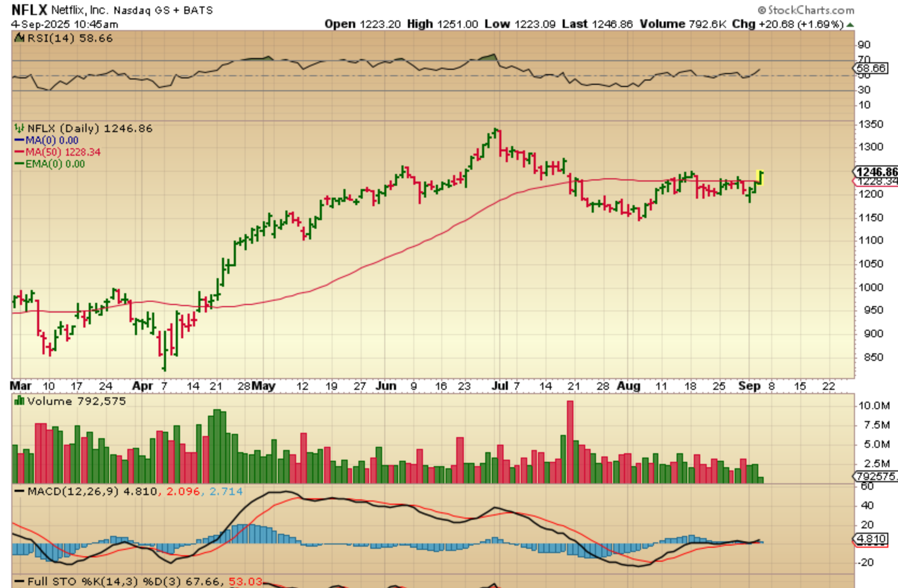Click the 7.5M volume axis label
898x588 pixels.
point(877,425)
